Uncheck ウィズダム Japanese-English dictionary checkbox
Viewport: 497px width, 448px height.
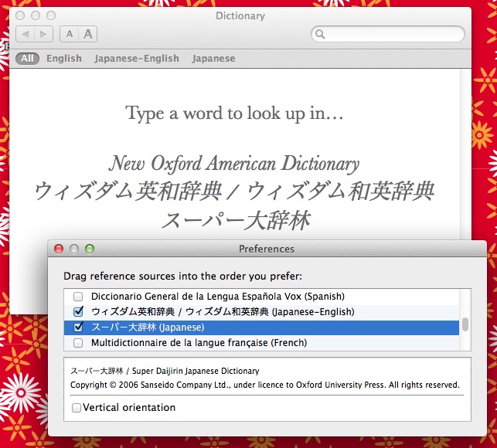[78, 312]
